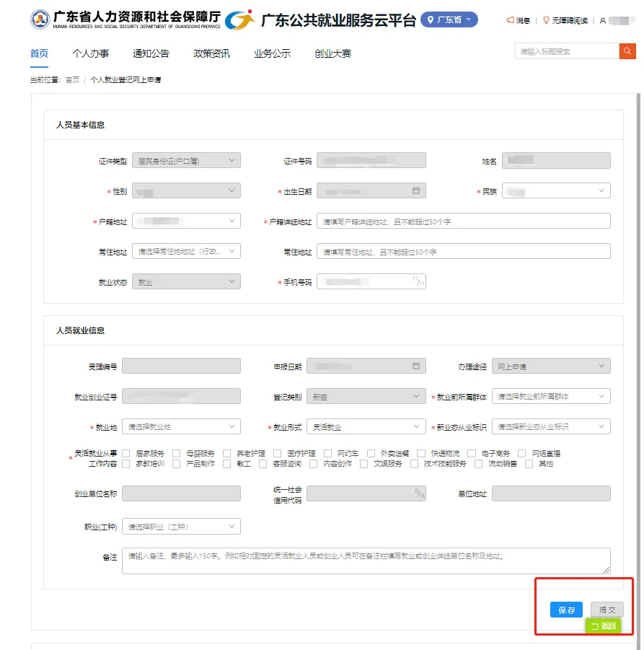The width and height of the screenshot is (644, 650).
Task: Click into the 常住地址 detail text input
Action: pos(463,251)
